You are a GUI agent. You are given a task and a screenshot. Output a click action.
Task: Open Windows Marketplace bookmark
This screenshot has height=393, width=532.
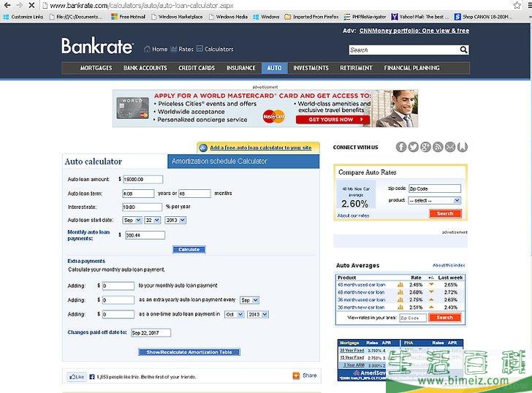[x=177, y=17]
